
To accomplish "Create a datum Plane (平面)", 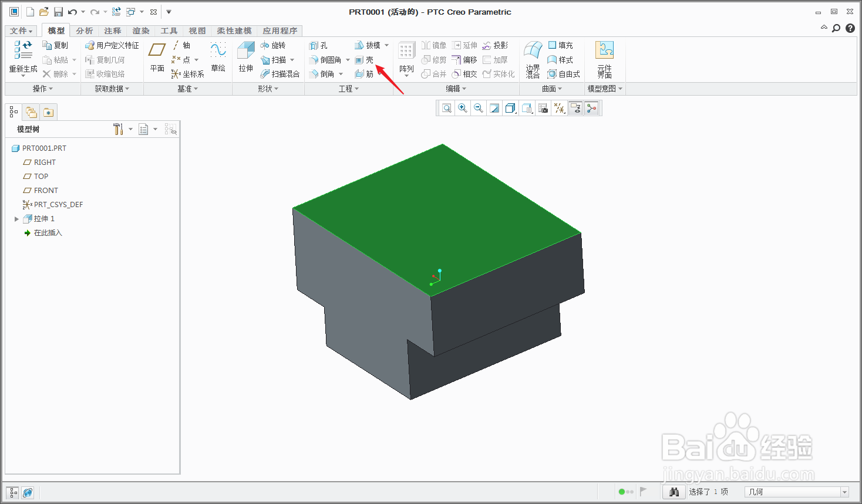I will coord(157,57).
